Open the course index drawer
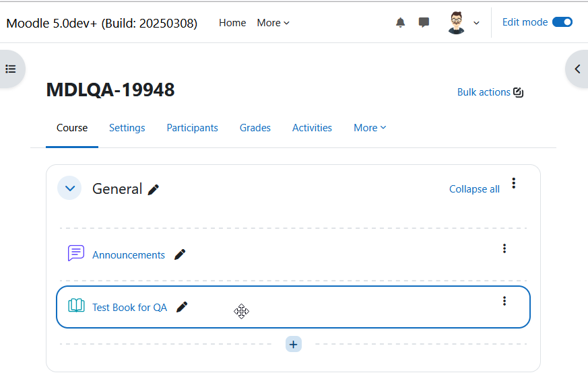Viewport: 588px width, 379px height. tap(11, 69)
